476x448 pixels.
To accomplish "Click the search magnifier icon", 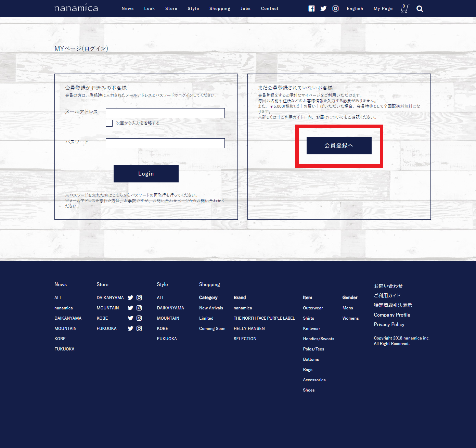I will click(x=420, y=9).
